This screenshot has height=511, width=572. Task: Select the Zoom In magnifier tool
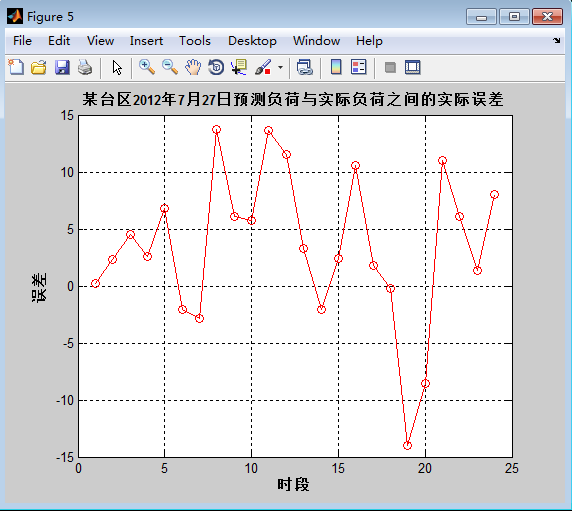(x=147, y=67)
